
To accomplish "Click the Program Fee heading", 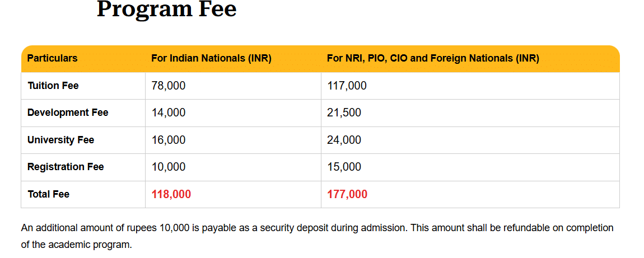I will pyautogui.click(x=166, y=10).
